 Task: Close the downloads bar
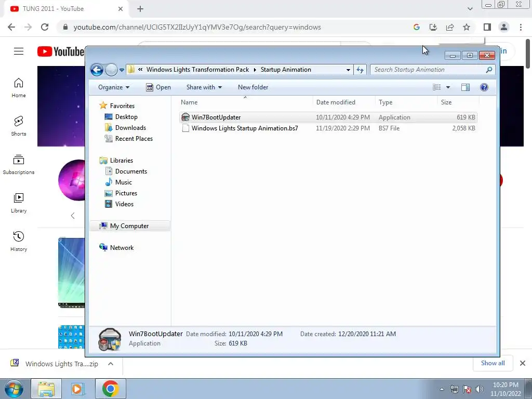[x=523, y=363]
